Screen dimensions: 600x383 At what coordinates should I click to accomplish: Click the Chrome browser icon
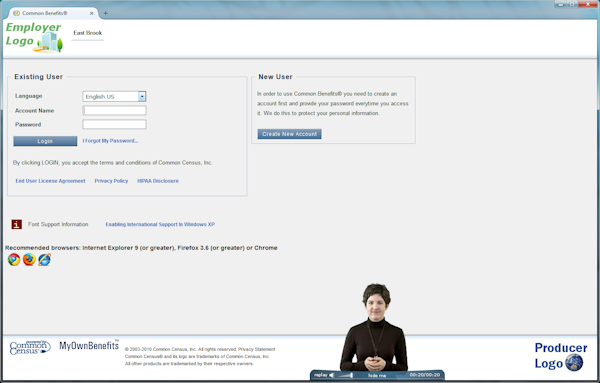coord(14,259)
